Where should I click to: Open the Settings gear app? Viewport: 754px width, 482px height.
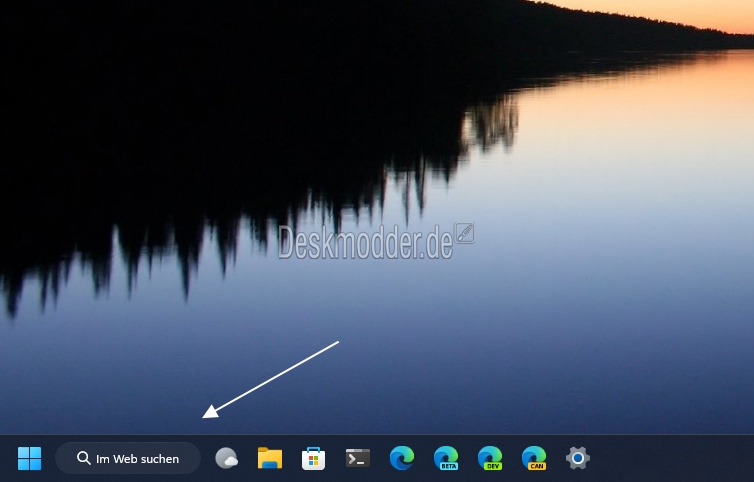pyautogui.click(x=578, y=458)
